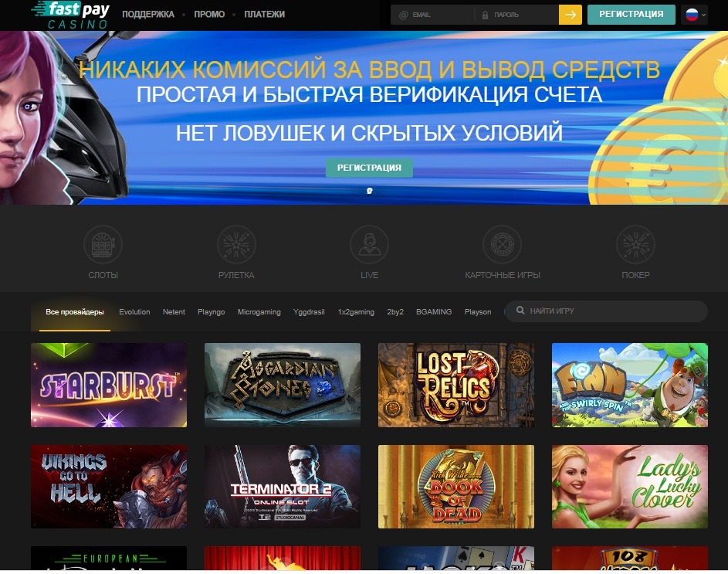Filter games by Evolution provider
728x574 pixels.
134,312
